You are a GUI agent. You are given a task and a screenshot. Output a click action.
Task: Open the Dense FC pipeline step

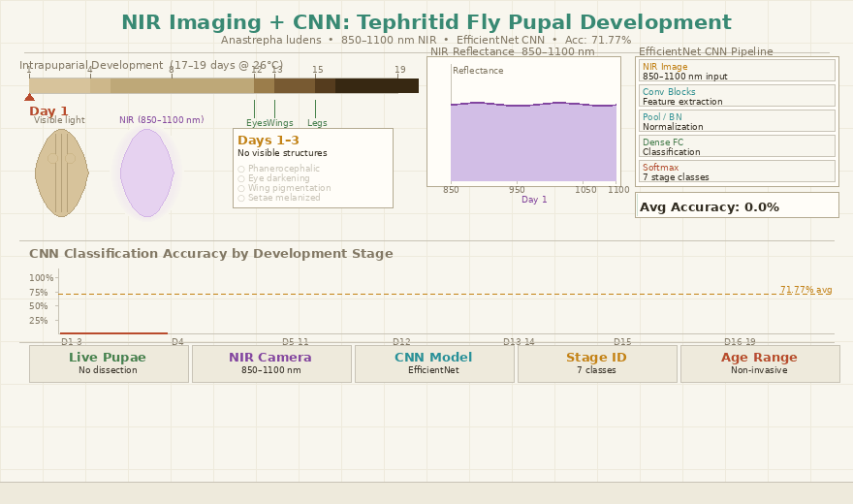(737, 146)
